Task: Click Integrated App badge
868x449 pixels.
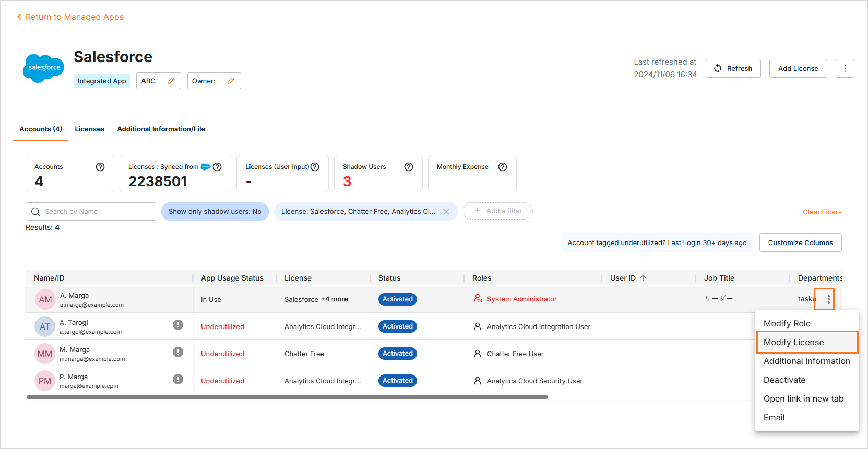Action: pyautogui.click(x=102, y=81)
